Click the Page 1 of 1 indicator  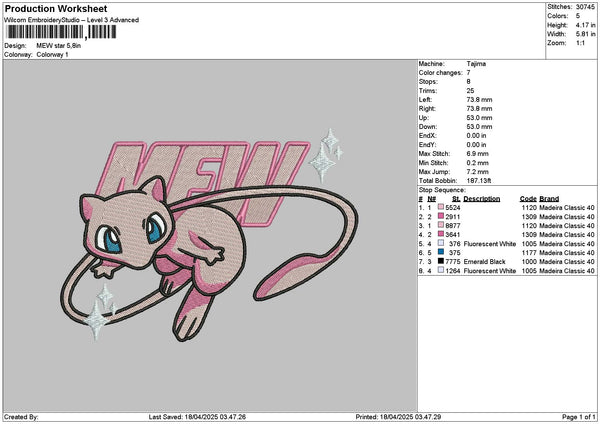pos(579,417)
